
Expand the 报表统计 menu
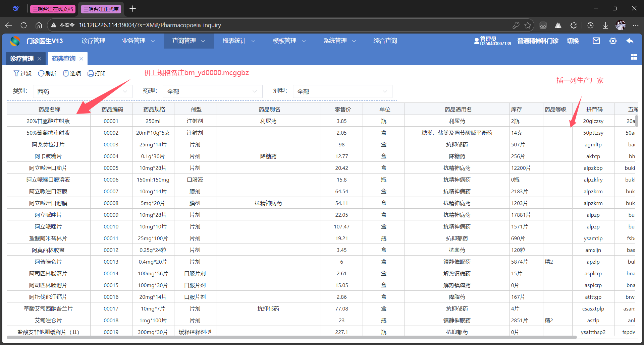pos(239,41)
